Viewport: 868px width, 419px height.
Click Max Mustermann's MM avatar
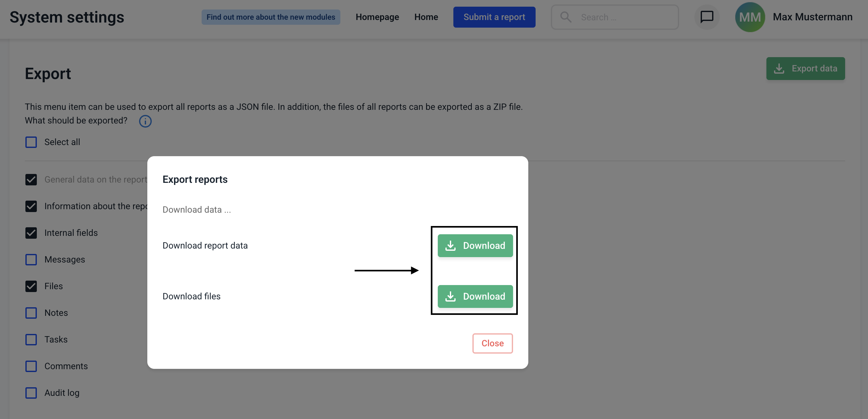[x=750, y=17]
